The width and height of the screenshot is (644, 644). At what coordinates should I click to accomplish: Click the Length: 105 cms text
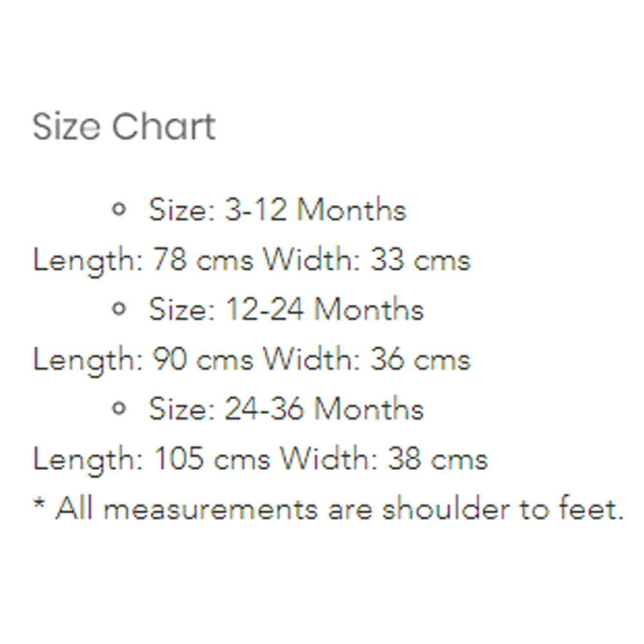pyautogui.click(x=151, y=460)
